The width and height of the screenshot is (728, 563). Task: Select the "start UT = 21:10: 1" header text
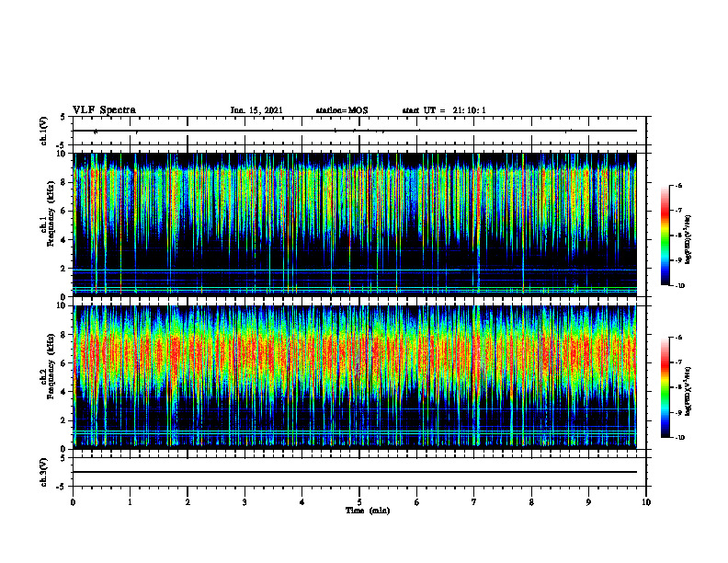(x=444, y=110)
